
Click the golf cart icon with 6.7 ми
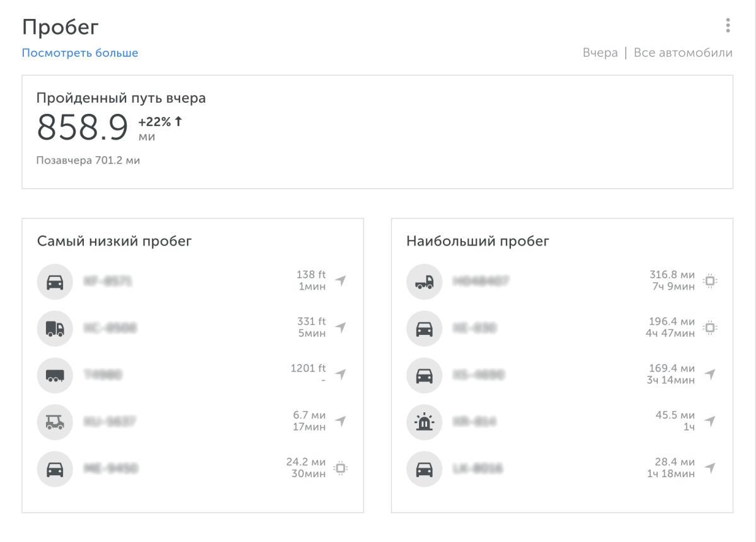[x=55, y=422]
